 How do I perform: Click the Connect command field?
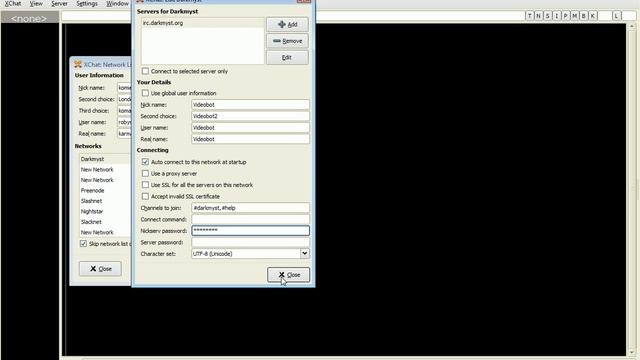[250, 219]
